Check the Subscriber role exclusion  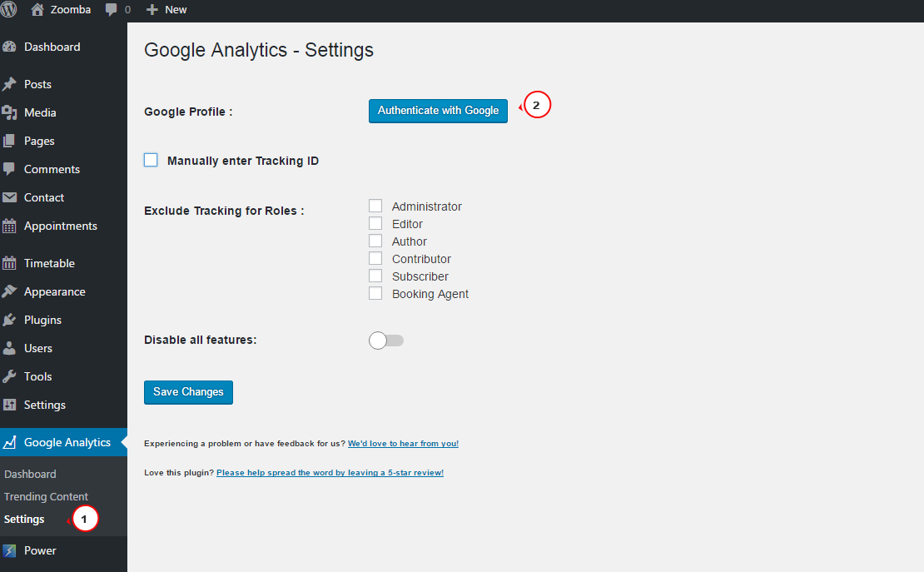375,276
